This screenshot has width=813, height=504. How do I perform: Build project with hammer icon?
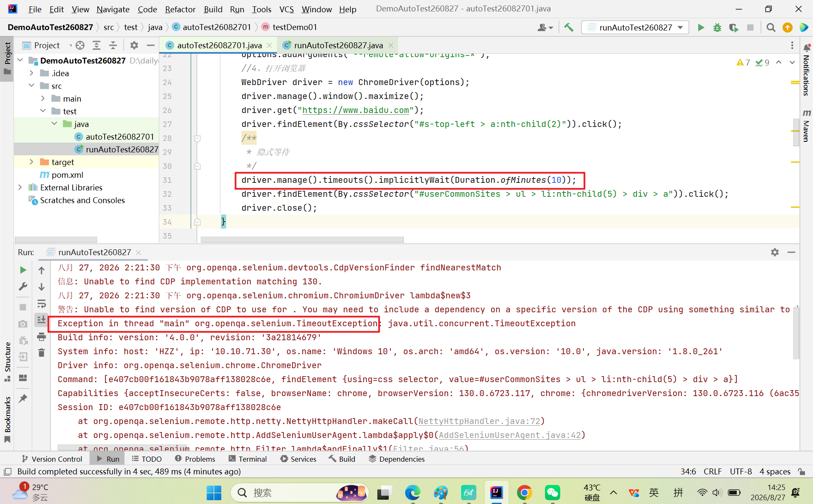569,28
